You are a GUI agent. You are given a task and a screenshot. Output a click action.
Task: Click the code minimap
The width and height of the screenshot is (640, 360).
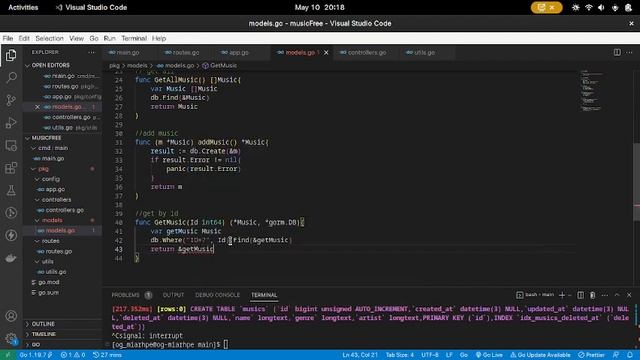(x=591, y=91)
